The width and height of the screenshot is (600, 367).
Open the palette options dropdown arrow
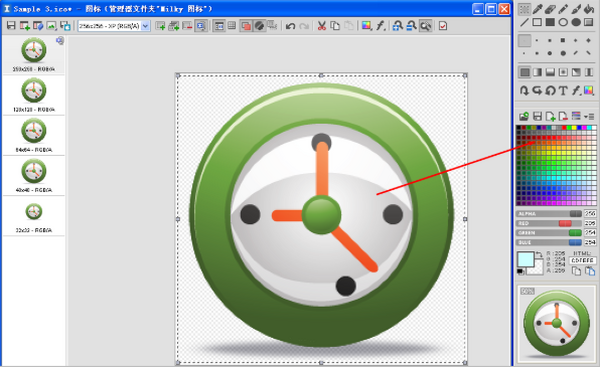(x=589, y=116)
